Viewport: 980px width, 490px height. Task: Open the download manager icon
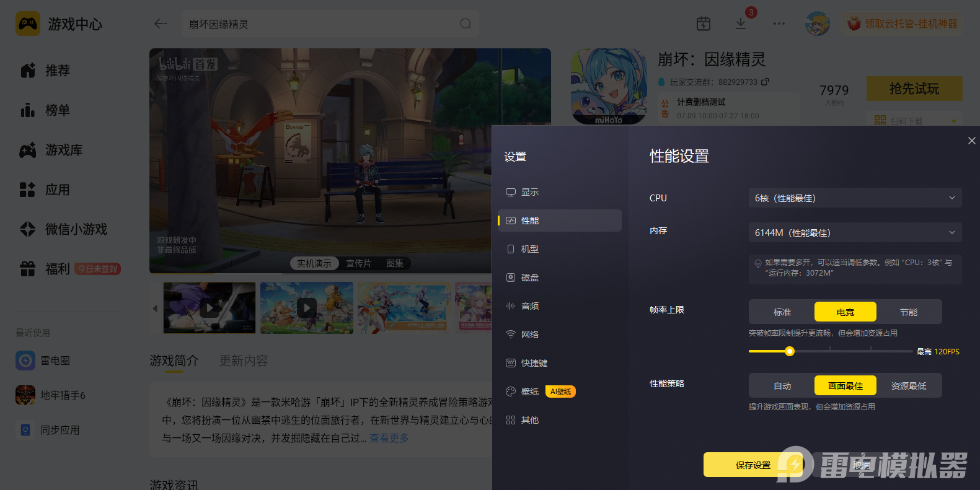(x=741, y=24)
